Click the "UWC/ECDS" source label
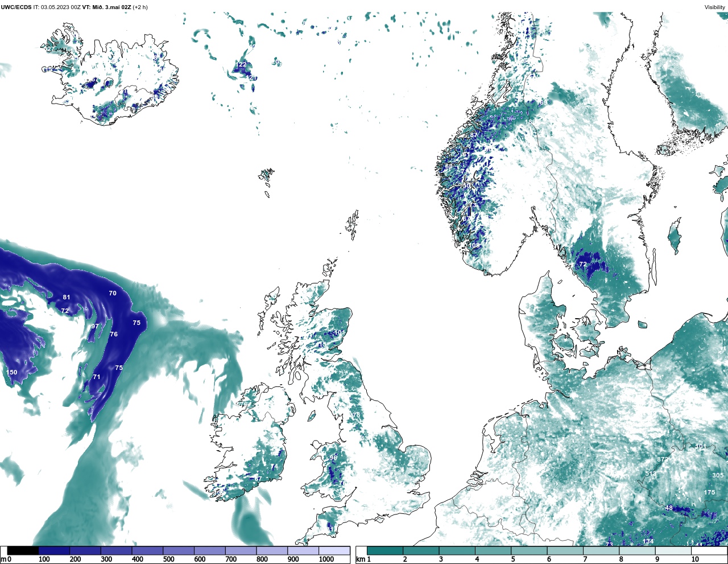 point(16,7)
